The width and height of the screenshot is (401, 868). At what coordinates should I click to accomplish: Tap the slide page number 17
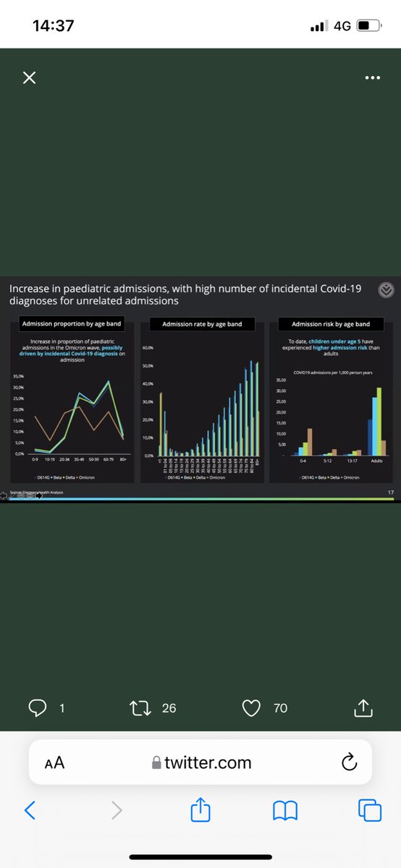click(390, 491)
